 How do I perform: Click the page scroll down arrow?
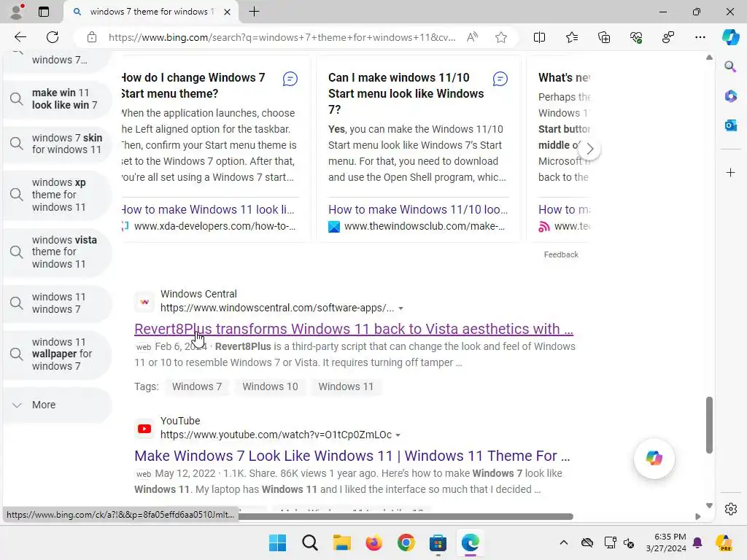[709, 506]
